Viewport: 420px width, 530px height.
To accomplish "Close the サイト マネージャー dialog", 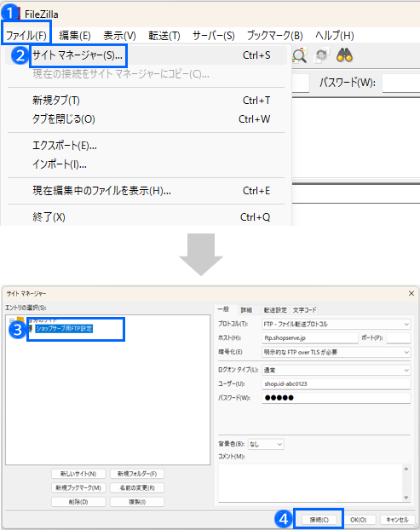I will pos(411,293).
